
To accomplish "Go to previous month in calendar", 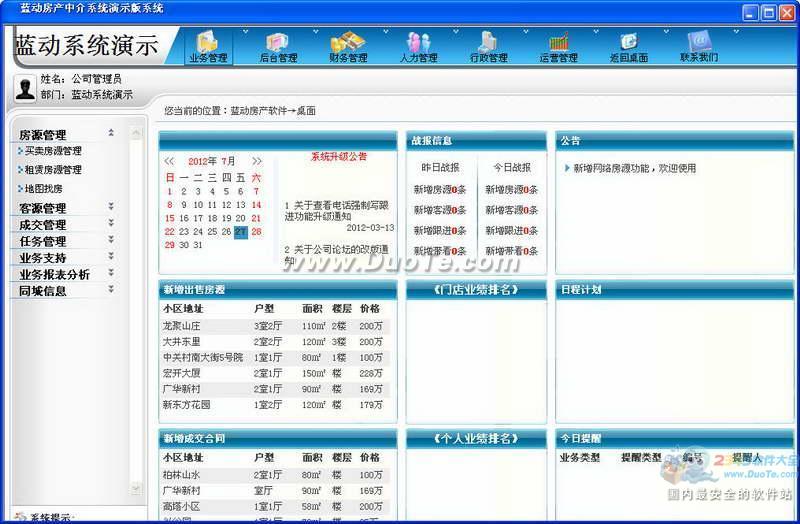I will (x=169, y=161).
